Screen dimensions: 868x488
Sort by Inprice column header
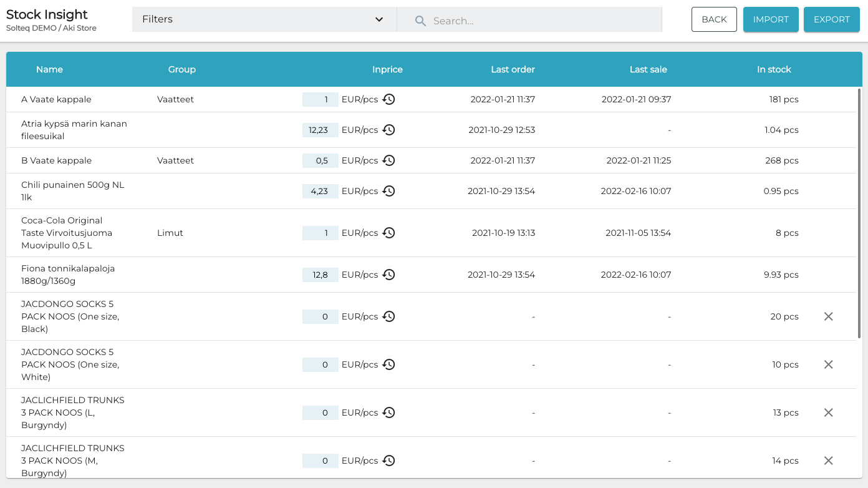pos(387,69)
